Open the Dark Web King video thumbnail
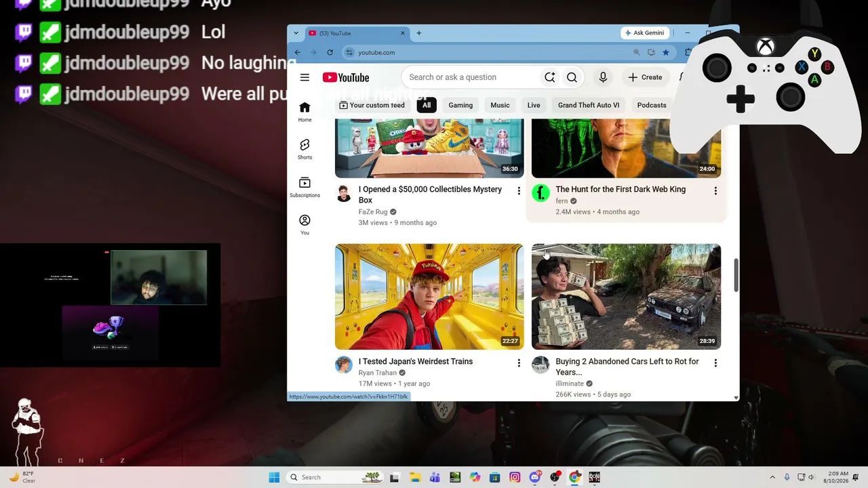This screenshot has height=488, width=868. 626,148
